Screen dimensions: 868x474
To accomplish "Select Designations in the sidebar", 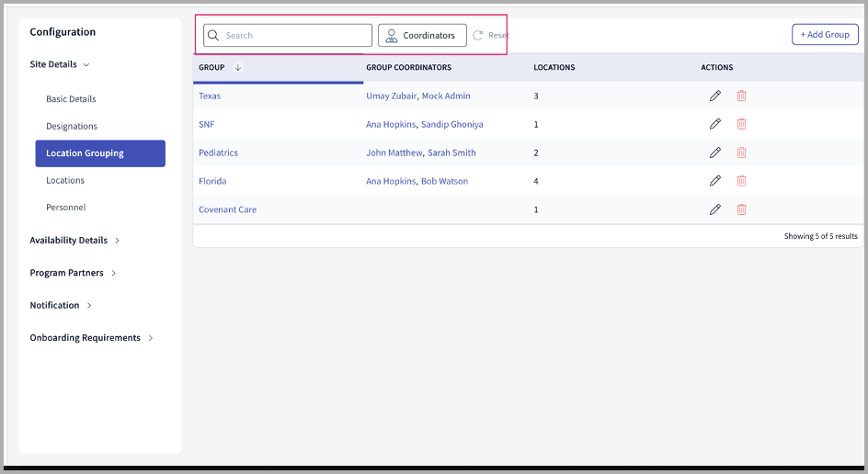I will (72, 126).
